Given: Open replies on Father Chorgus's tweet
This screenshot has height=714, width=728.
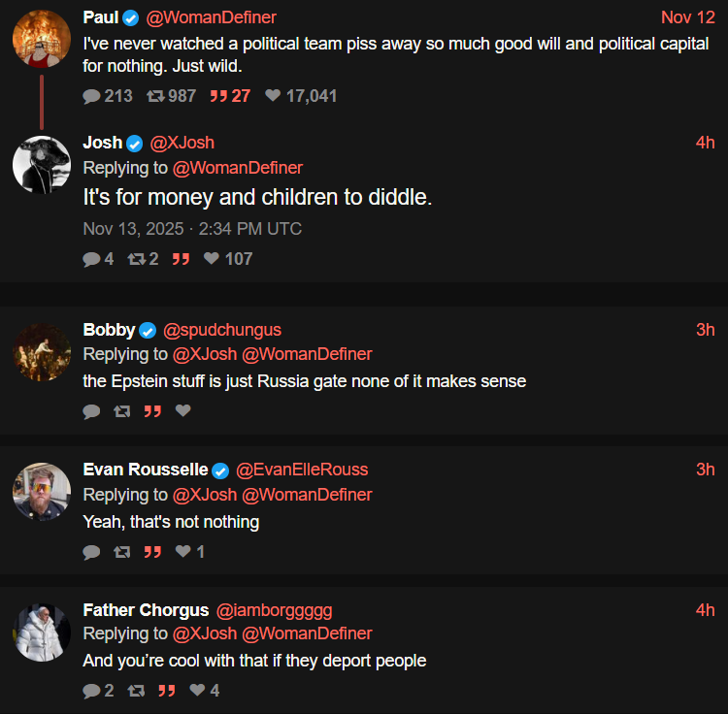Looking at the screenshot, I should 92,691.
